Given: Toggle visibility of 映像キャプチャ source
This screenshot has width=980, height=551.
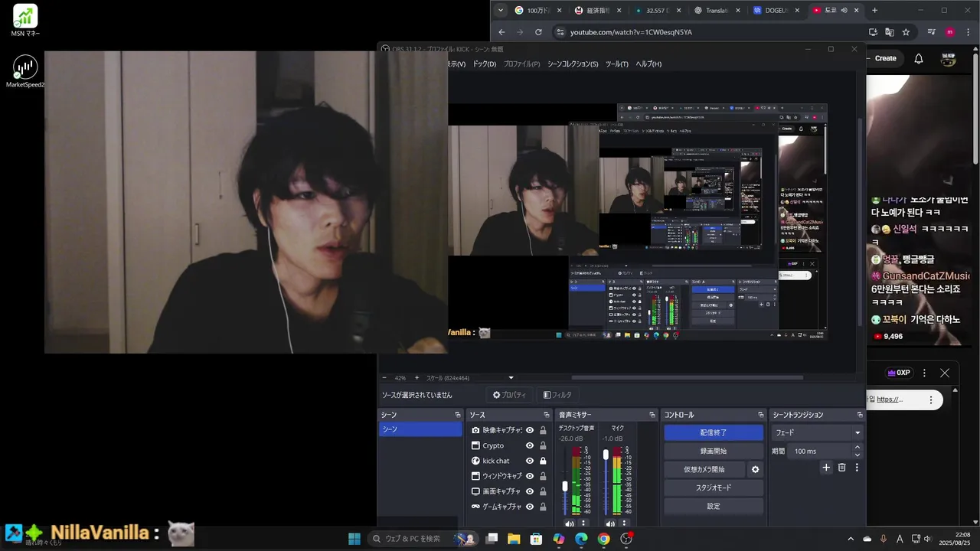Looking at the screenshot, I should point(530,430).
